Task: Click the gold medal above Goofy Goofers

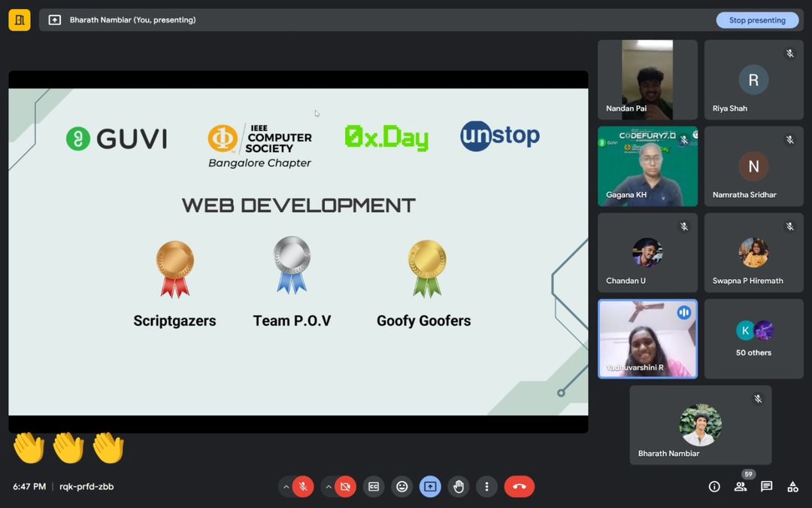Action: click(x=427, y=269)
